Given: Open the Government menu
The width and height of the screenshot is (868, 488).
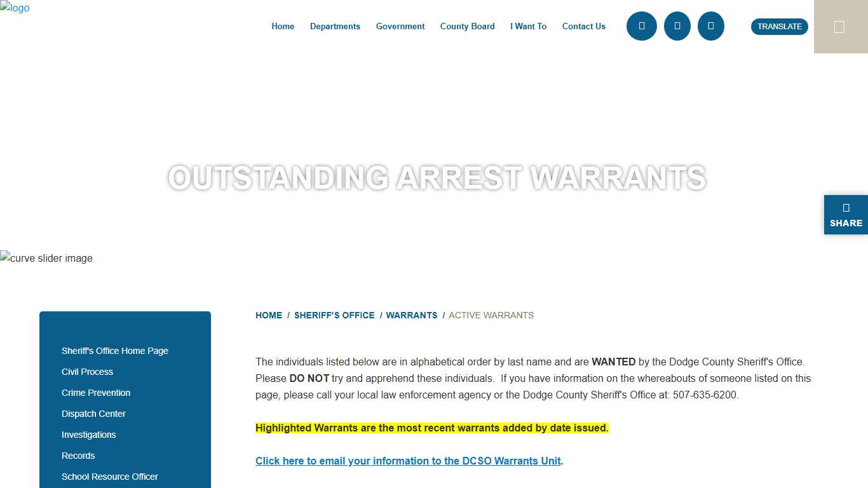Looking at the screenshot, I should pos(400,26).
